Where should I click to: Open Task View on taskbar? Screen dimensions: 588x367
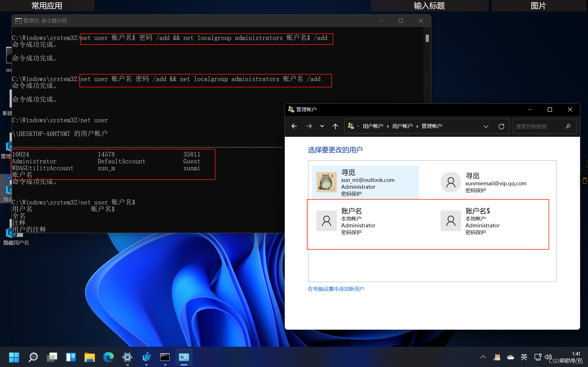52,357
